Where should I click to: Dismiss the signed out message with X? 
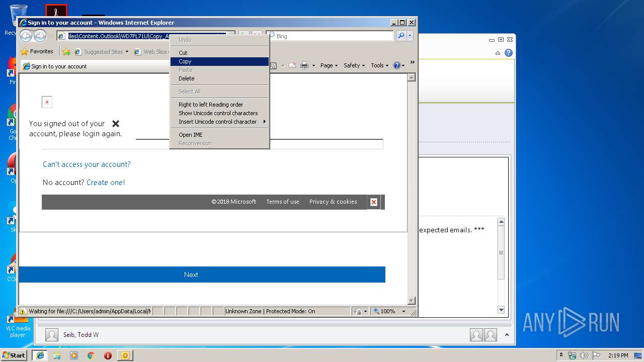[x=116, y=124]
